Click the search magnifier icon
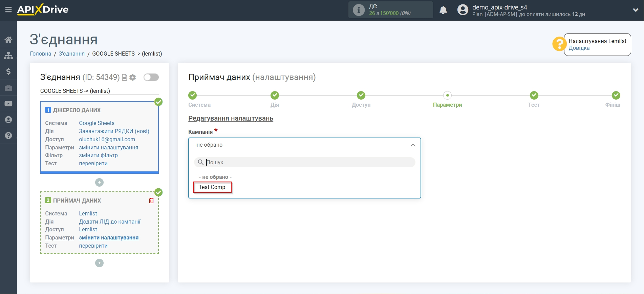The height and width of the screenshot is (294, 644). [x=200, y=162]
